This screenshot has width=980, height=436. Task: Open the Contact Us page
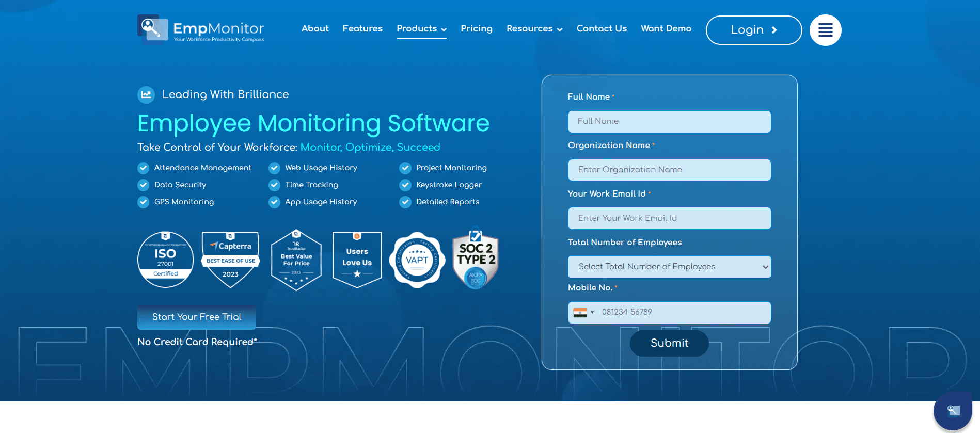(x=602, y=28)
